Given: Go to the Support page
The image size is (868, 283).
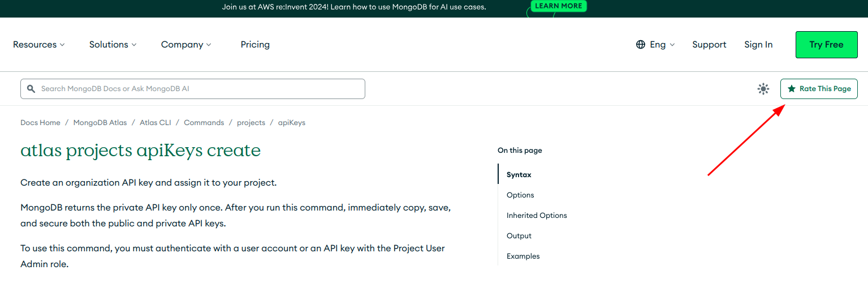Looking at the screenshot, I should [709, 45].
